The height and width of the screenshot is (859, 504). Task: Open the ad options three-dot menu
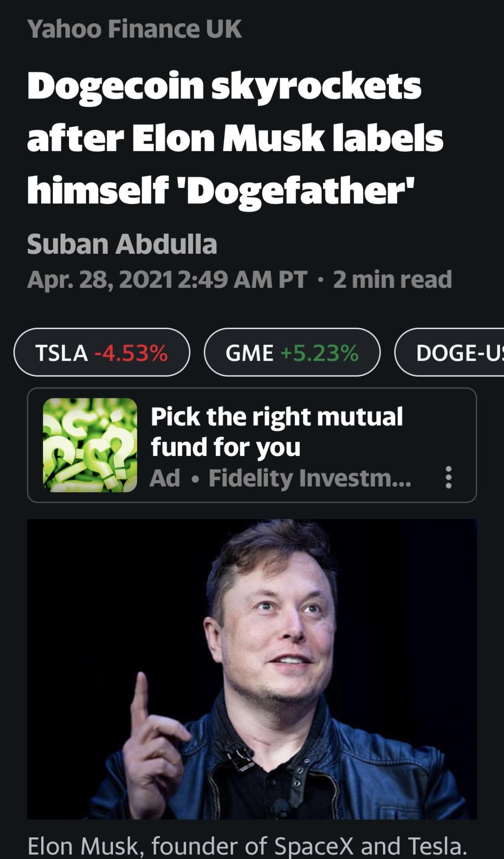[448, 477]
